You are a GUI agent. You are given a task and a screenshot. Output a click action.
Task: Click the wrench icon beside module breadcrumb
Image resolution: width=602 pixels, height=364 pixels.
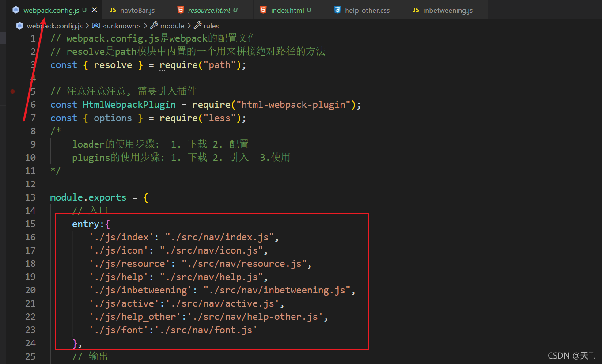click(x=154, y=26)
